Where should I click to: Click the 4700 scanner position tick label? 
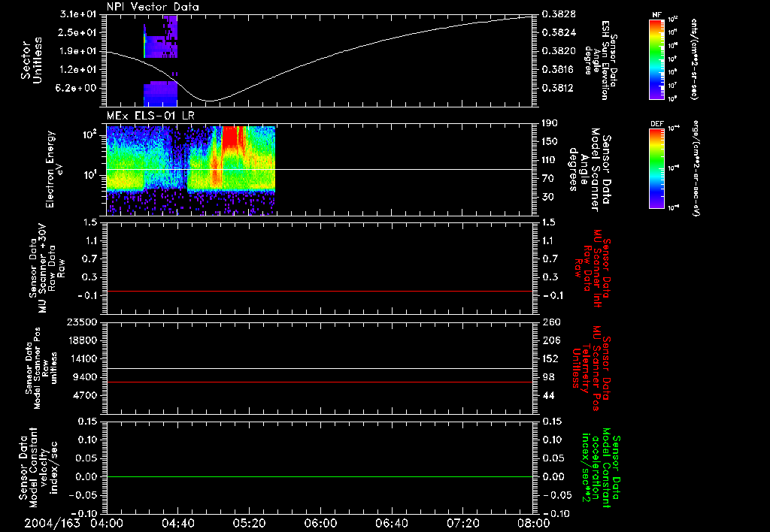coord(85,395)
